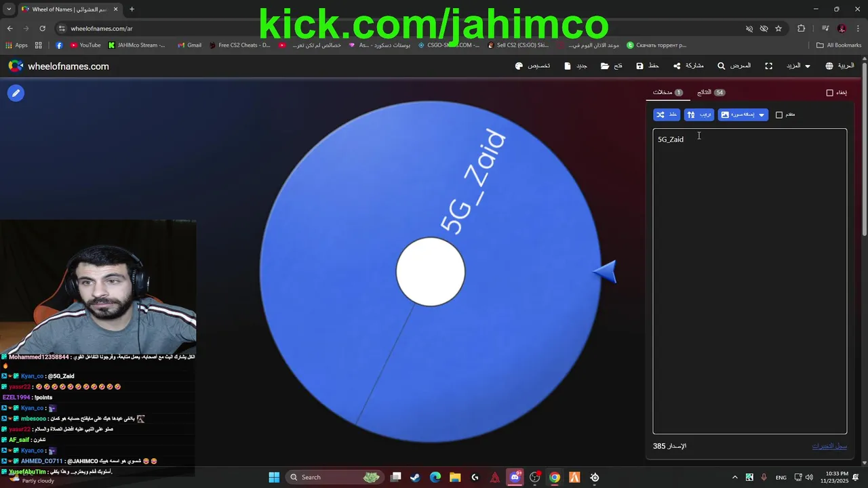Save the wheel using حفظ
Viewport: 868px width, 488px height.
click(648, 66)
